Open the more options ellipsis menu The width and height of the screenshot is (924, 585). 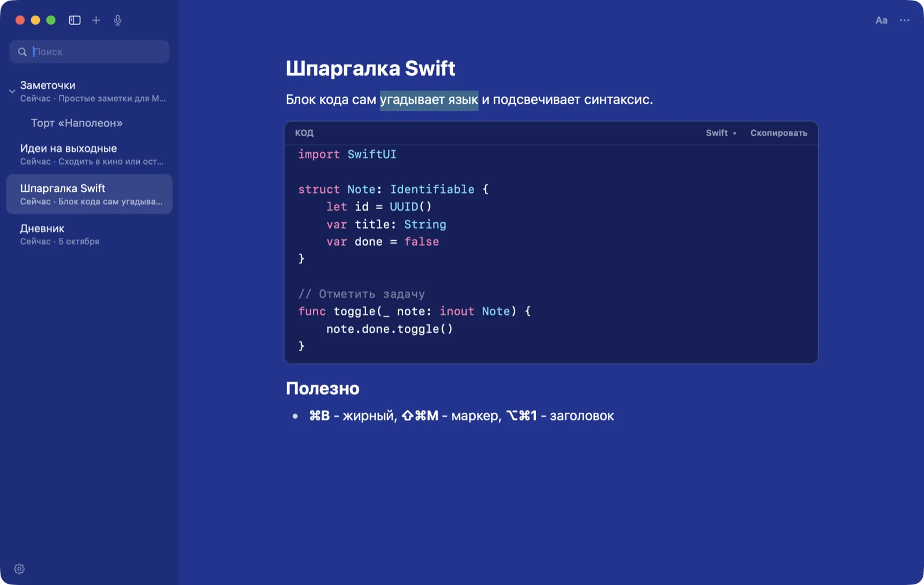[x=904, y=20]
